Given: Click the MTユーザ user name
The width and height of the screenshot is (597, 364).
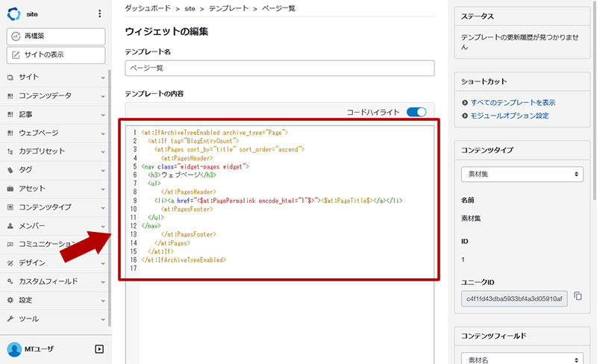Looking at the screenshot, I should pos(40,349).
